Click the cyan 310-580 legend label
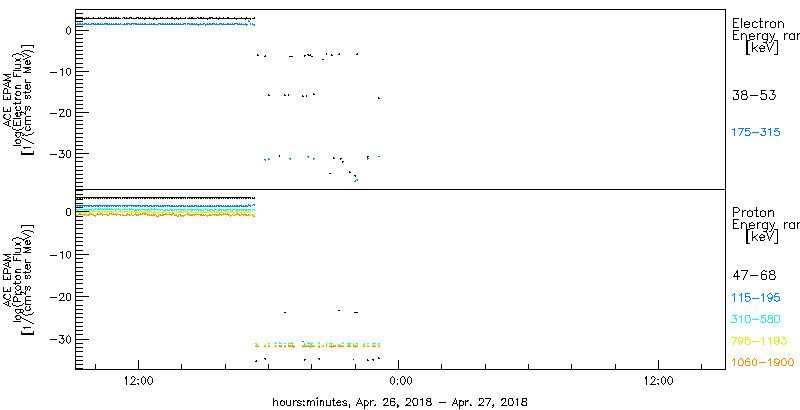800x410 pixels. click(x=756, y=320)
